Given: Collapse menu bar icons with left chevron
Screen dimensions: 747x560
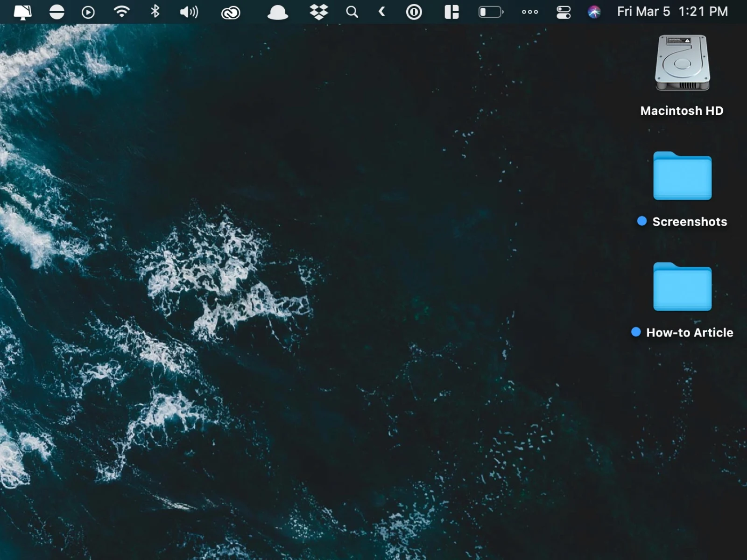Looking at the screenshot, I should coord(381,12).
